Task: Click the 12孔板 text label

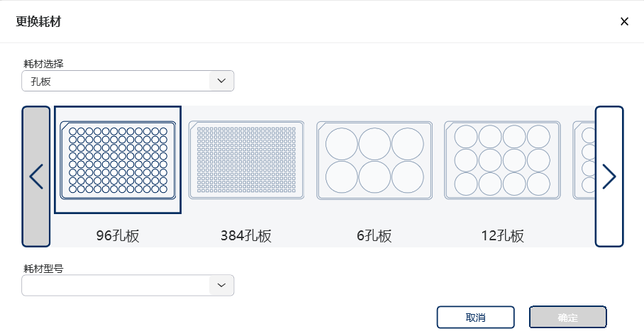Action: pyautogui.click(x=502, y=236)
